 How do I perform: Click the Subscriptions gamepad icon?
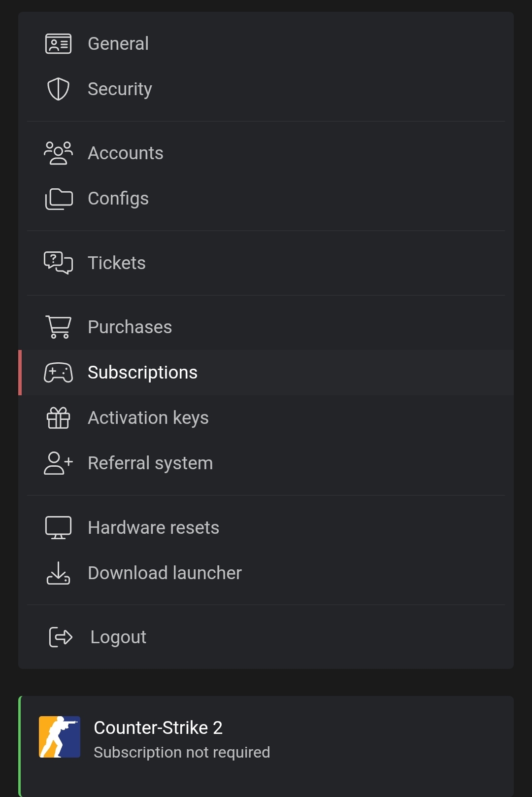(x=58, y=373)
